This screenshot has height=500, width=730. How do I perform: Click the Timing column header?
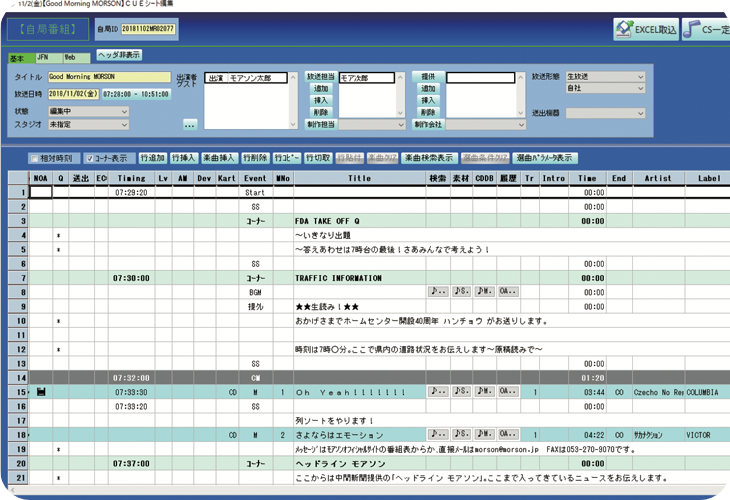(x=131, y=178)
